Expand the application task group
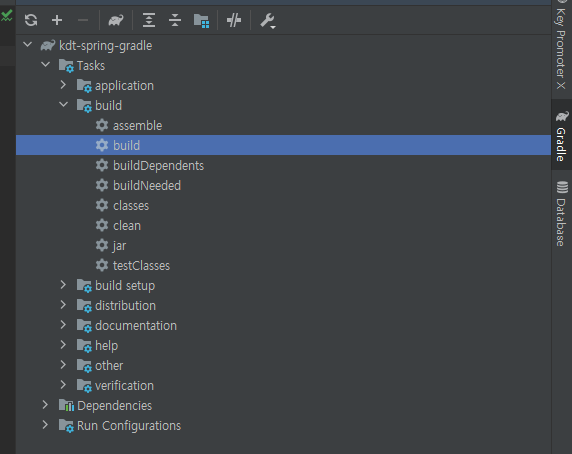This screenshot has width=572, height=454. (x=63, y=85)
